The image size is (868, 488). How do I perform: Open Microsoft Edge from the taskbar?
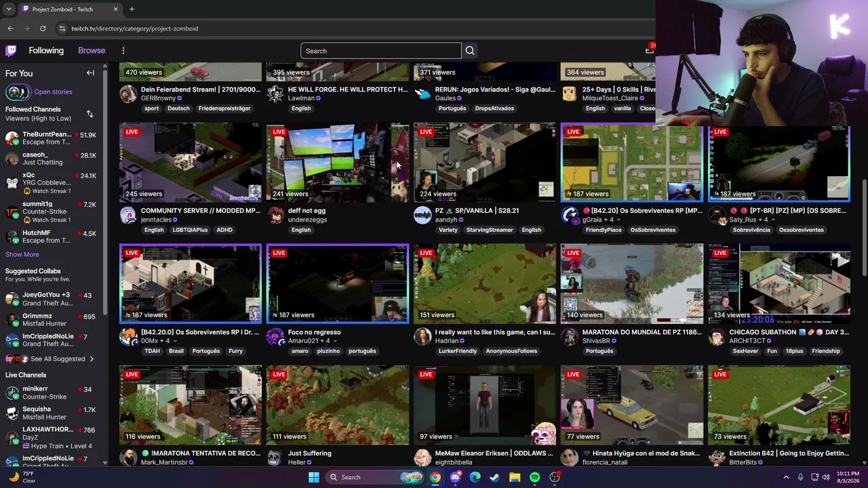[x=475, y=477]
